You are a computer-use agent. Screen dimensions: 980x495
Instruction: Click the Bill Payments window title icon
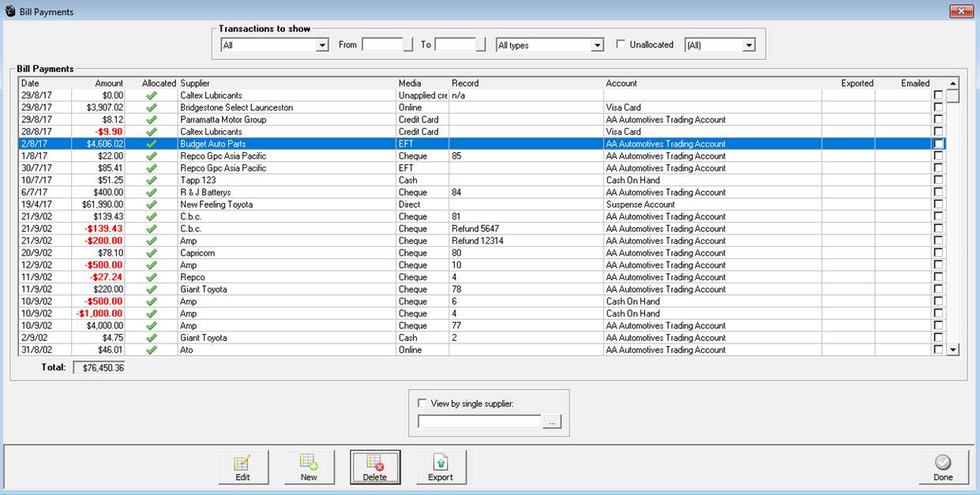(x=9, y=11)
